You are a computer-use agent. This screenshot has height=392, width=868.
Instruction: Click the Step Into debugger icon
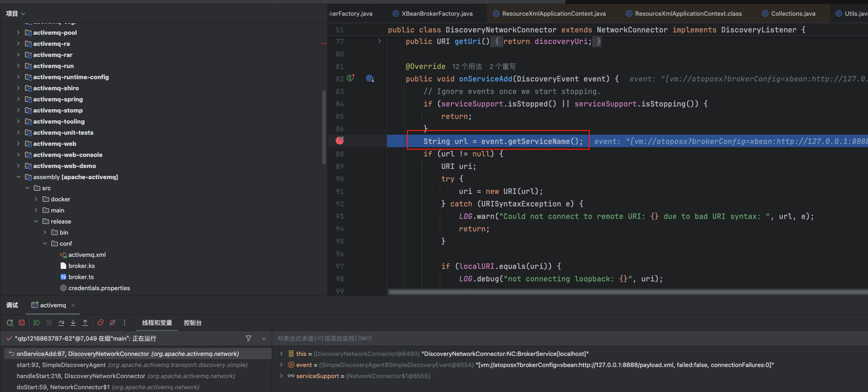(73, 323)
